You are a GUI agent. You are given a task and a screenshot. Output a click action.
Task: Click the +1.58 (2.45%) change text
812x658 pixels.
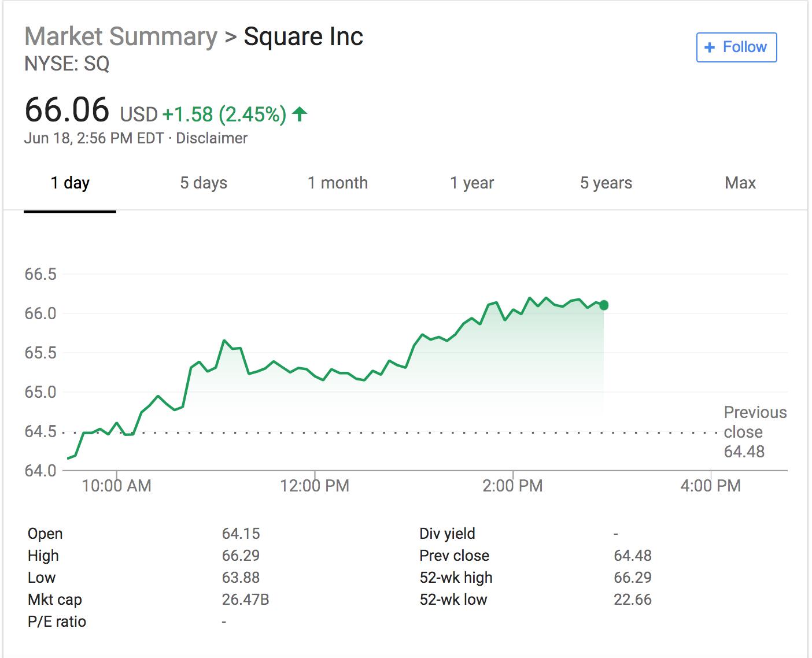224,114
